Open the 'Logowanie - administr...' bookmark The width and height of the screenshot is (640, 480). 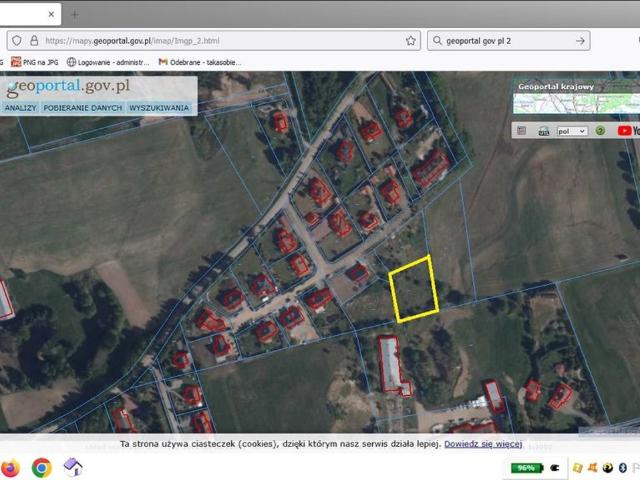tap(108, 62)
